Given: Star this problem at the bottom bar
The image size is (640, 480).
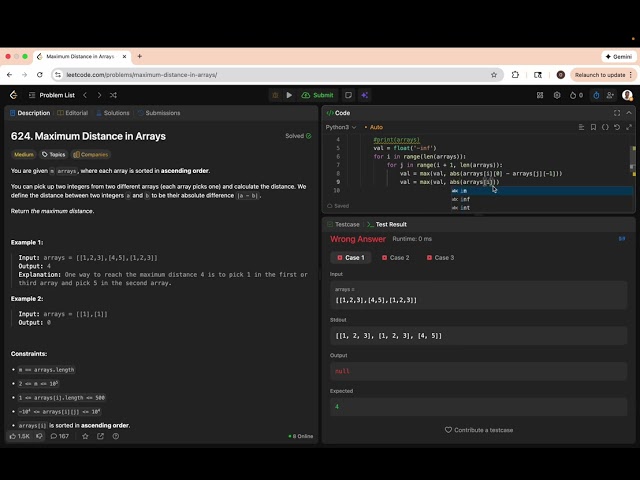Looking at the screenshot, I should coord(86,436).
